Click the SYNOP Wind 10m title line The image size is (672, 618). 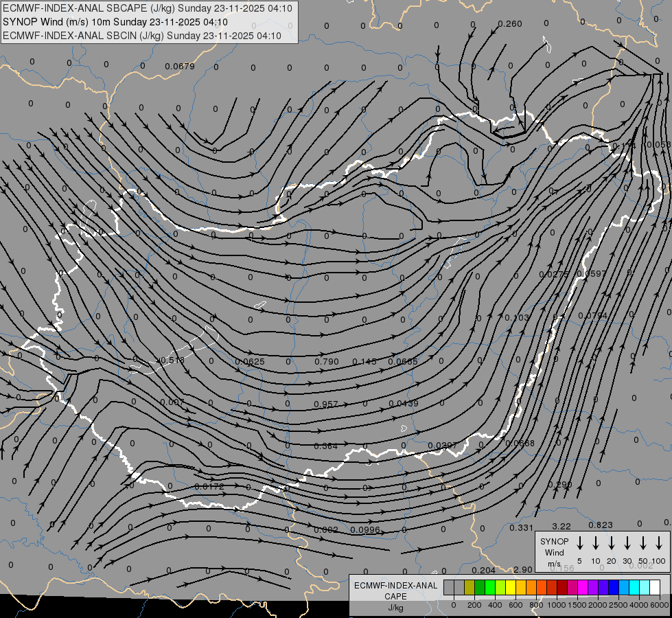click(115, 22)
